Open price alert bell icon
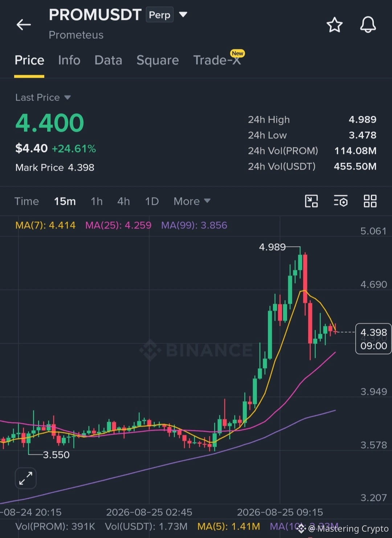The width and height of the screenshot is (392, 538). coord(368,25)
